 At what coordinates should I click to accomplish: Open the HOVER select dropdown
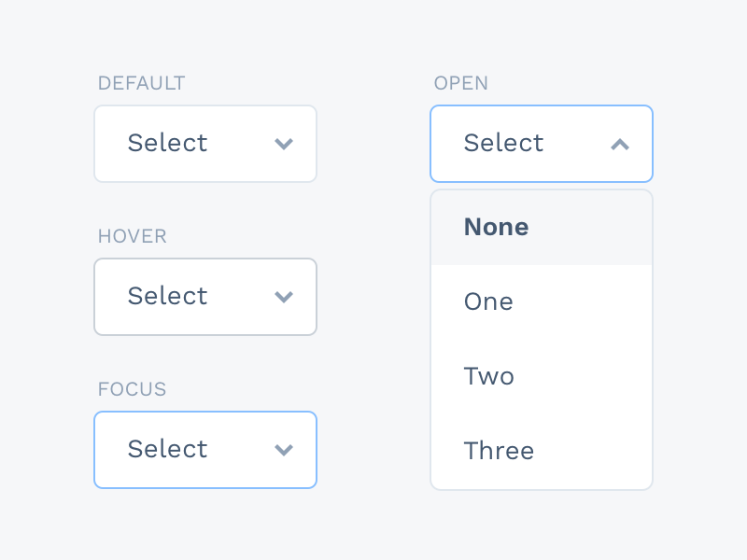[x=205, y=297]
